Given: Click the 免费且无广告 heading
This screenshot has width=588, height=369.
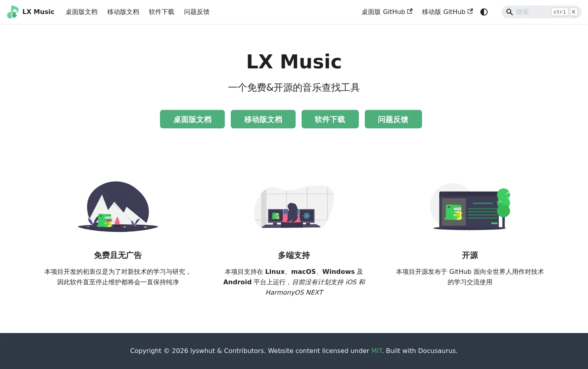Looking at the screenshot, I should [x=118, y=255].
